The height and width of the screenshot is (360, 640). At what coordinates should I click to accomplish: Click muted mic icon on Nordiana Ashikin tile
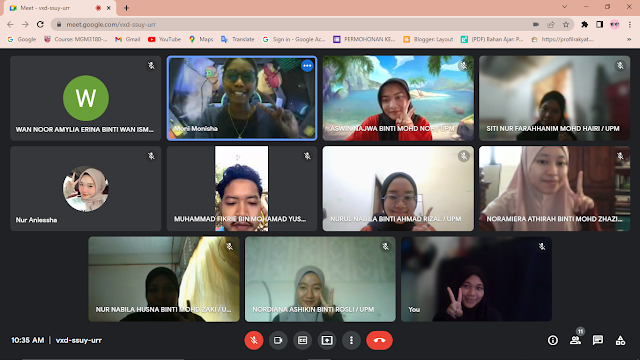pyautogui.click(x=385, y=247)
